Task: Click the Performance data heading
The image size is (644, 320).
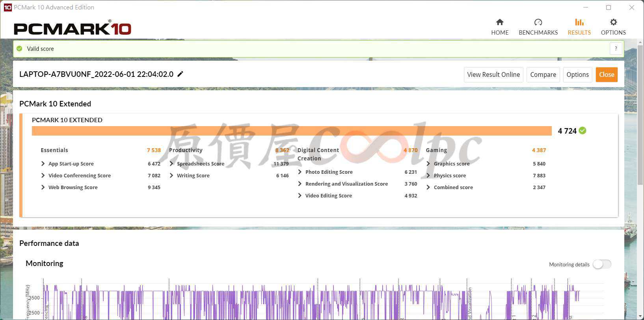Action: pos(49,243)
